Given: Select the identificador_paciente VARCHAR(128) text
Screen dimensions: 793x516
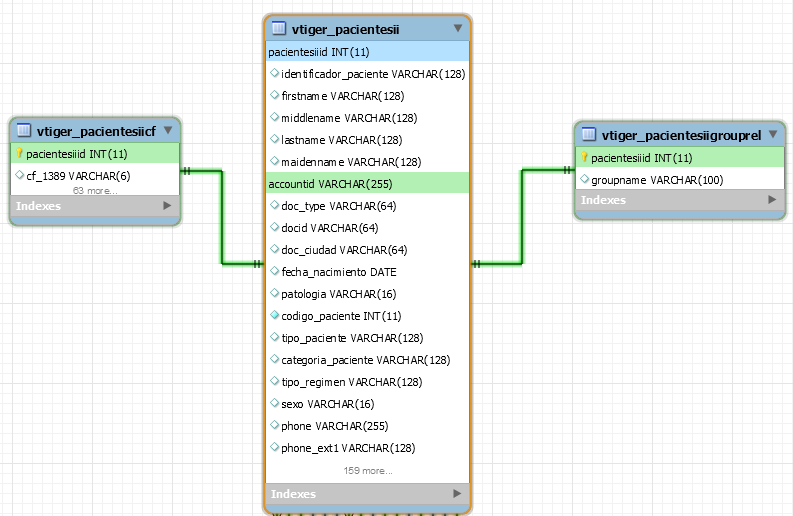Looking at the screenshot, I should 373,74.
